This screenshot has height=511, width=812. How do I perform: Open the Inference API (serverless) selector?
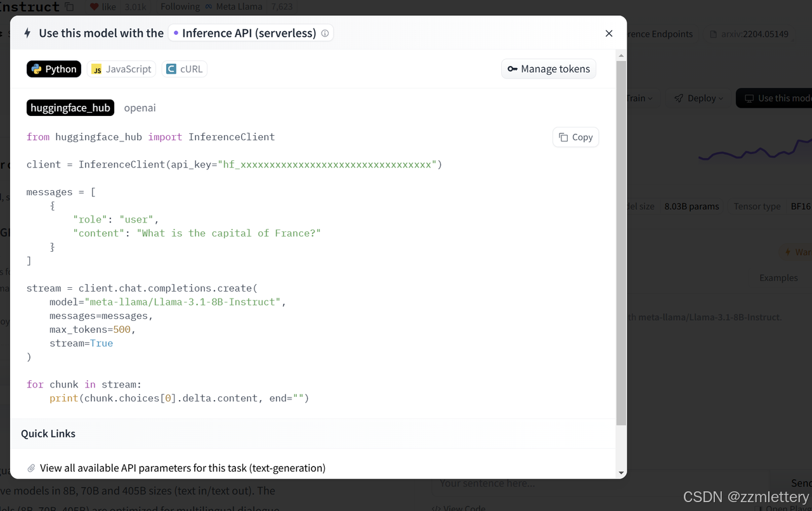(x=251, y=33)
